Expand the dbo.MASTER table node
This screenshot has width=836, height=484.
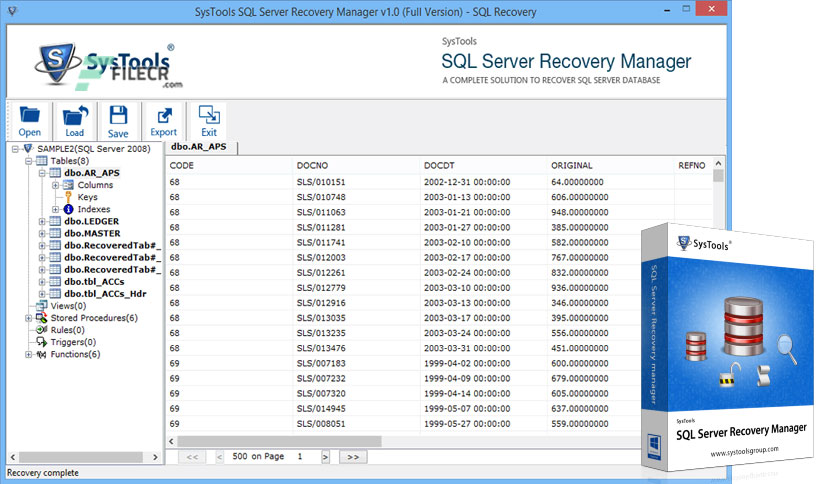(42, 233)
